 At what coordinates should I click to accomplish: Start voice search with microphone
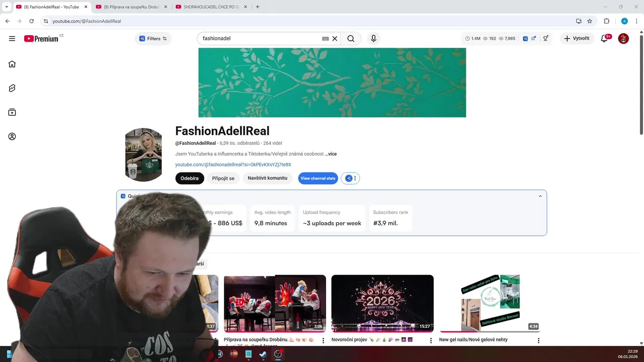373,38
